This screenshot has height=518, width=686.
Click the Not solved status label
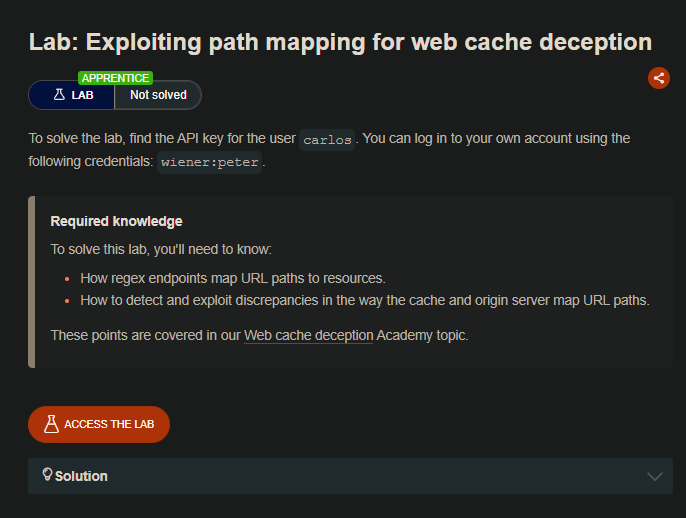(x=158, y=95)
